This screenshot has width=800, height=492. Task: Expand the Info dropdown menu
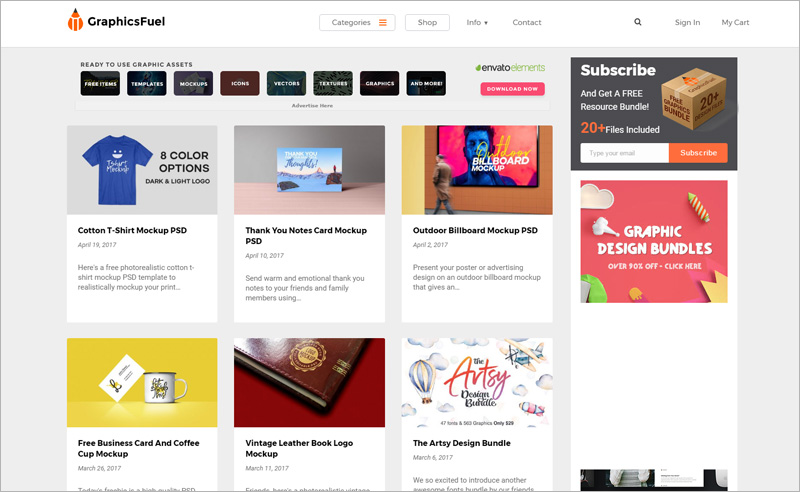click(477, 22)
